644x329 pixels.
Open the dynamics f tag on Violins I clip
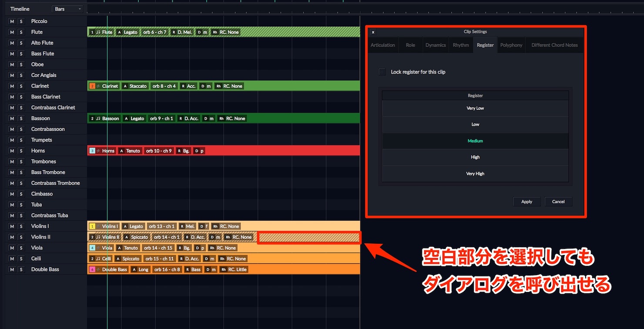203,226
